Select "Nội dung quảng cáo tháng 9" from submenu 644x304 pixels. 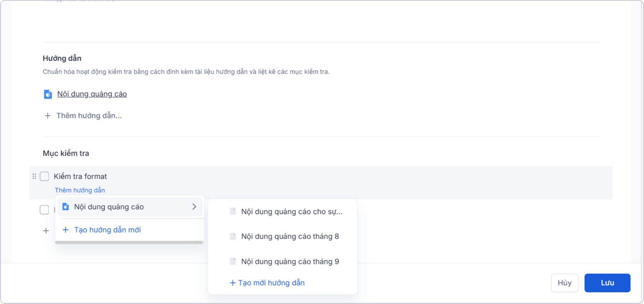(x=290, y=261)
